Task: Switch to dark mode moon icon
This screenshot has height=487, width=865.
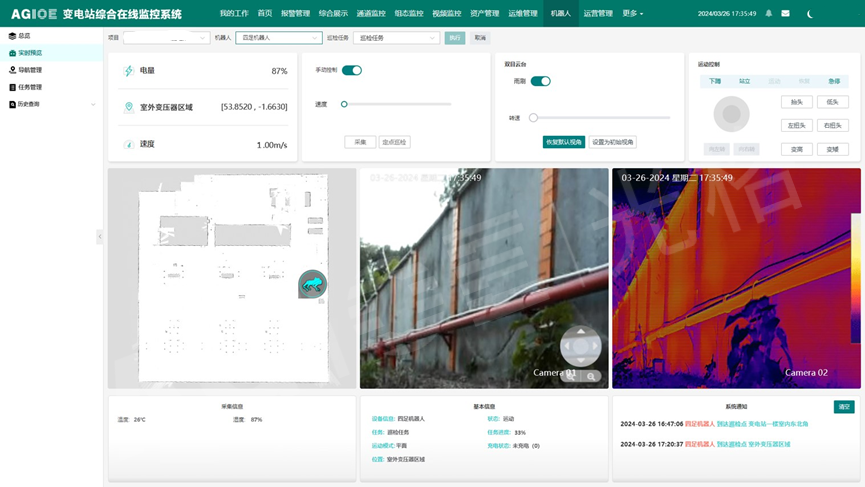Action: [810, 14]
